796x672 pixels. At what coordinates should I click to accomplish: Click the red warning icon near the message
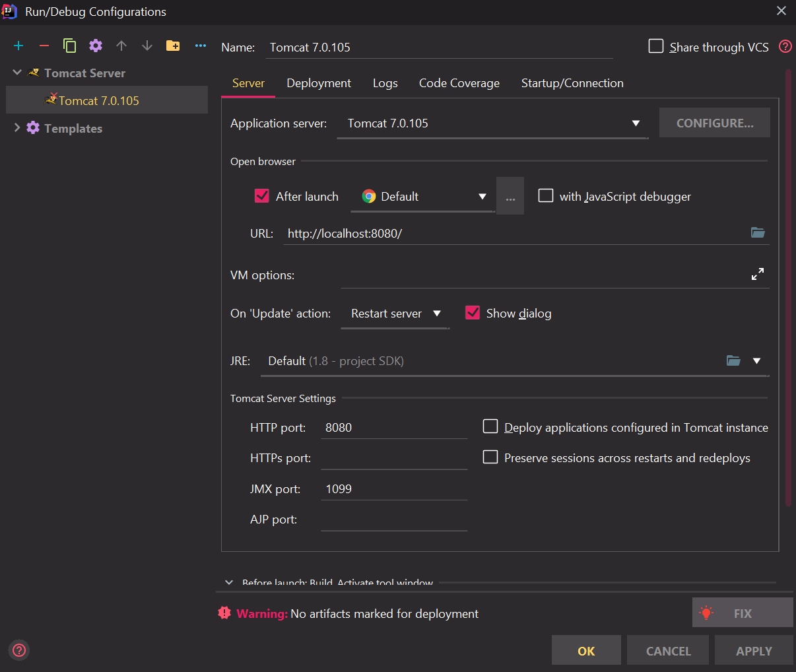pos(224,613)
